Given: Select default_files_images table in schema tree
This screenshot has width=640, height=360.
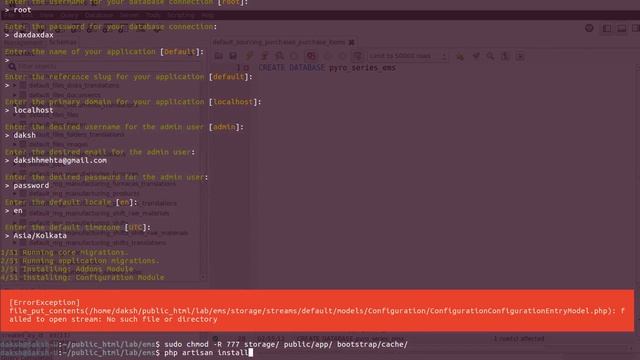Looking at the screenshot, I should click(x=58, y=144).
